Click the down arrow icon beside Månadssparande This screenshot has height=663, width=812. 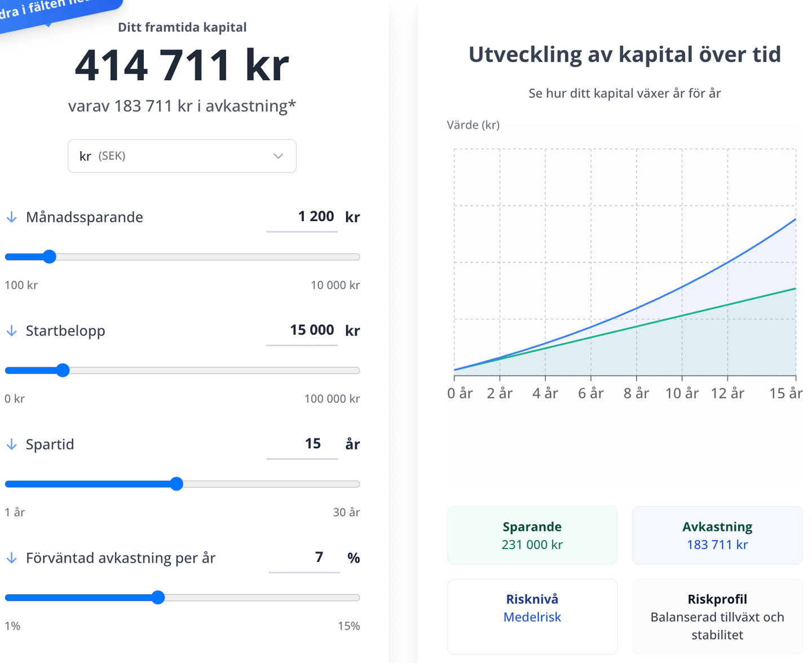click(x=11, y=217)
